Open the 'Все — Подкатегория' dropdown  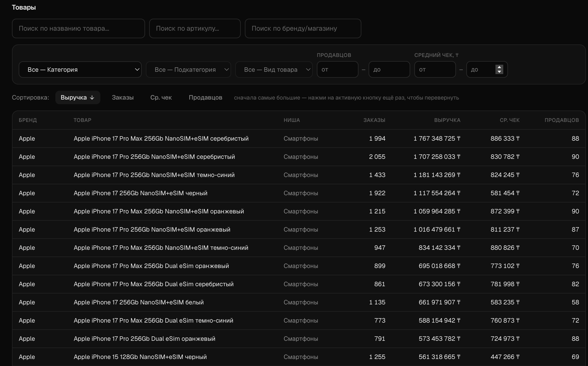click(x=188, y=70)
